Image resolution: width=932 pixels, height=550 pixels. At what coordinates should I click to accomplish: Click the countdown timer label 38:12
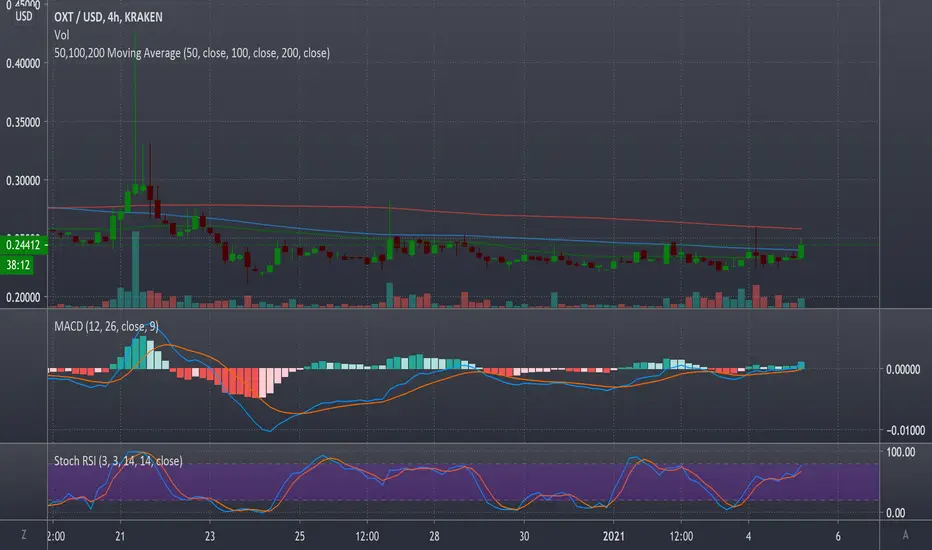pyautogui.click(x=18, y=265)
